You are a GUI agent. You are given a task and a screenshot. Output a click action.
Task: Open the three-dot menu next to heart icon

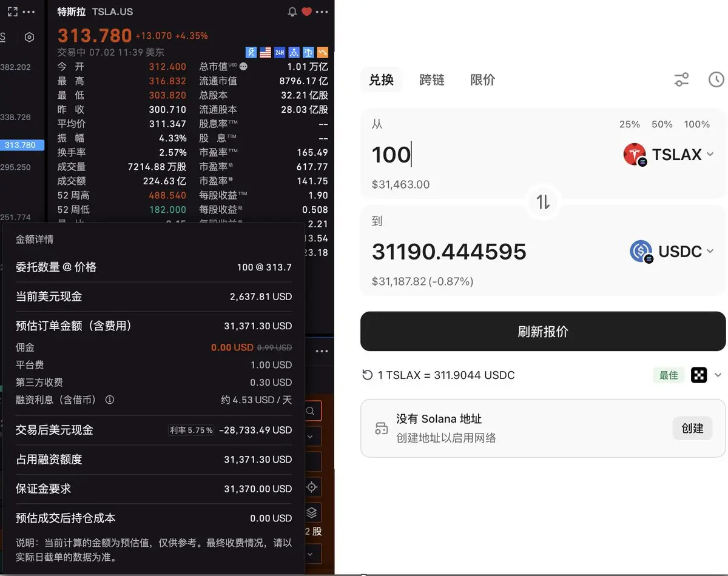pyautogui.click(x=322, y=12)
